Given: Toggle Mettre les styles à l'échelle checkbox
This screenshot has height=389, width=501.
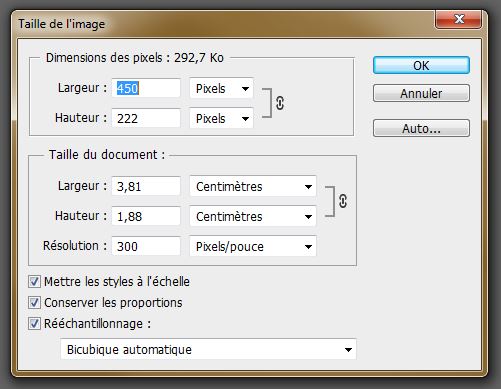Looking at the screenshot, I should [x=34, y=282].
